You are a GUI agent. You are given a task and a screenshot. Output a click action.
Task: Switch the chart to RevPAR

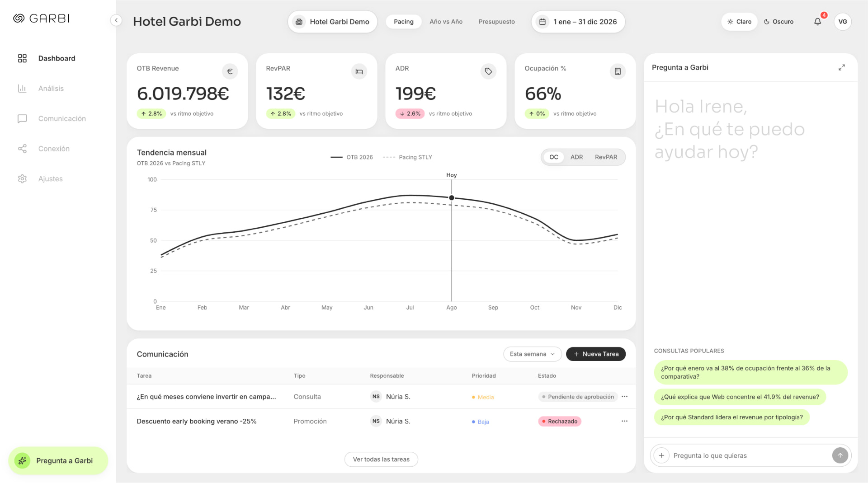606,157
